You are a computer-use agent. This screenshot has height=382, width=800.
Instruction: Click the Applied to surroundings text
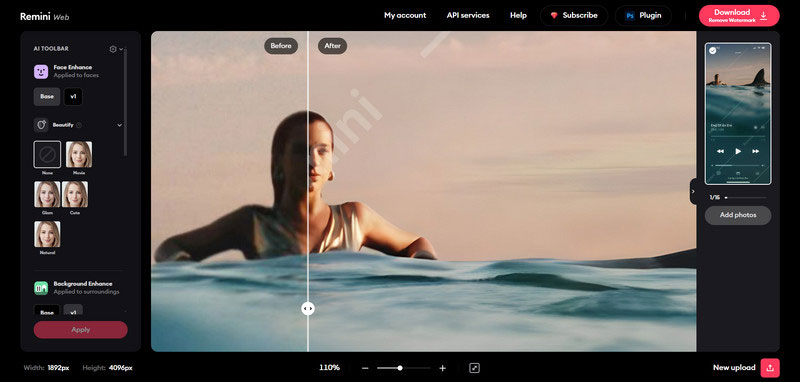pos(86,292)
